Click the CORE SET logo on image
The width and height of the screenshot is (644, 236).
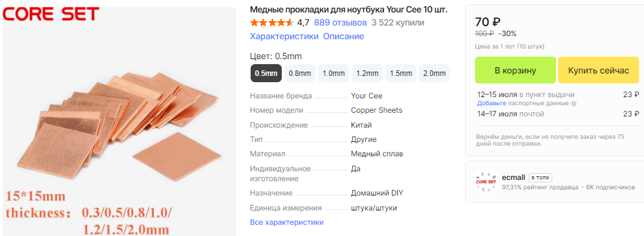pos(51,14)
